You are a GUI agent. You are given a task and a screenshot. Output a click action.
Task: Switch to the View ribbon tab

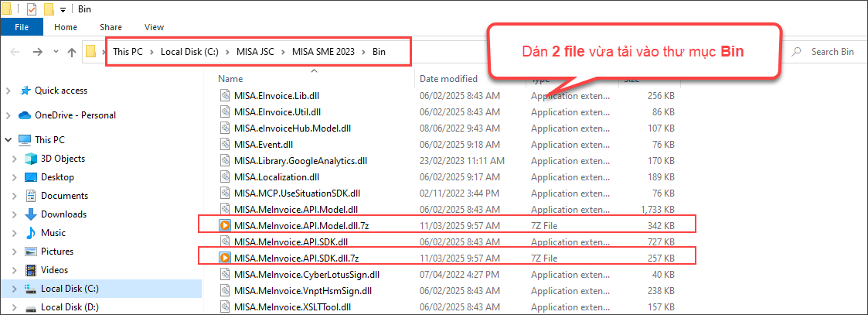click(x=154, y=27)
